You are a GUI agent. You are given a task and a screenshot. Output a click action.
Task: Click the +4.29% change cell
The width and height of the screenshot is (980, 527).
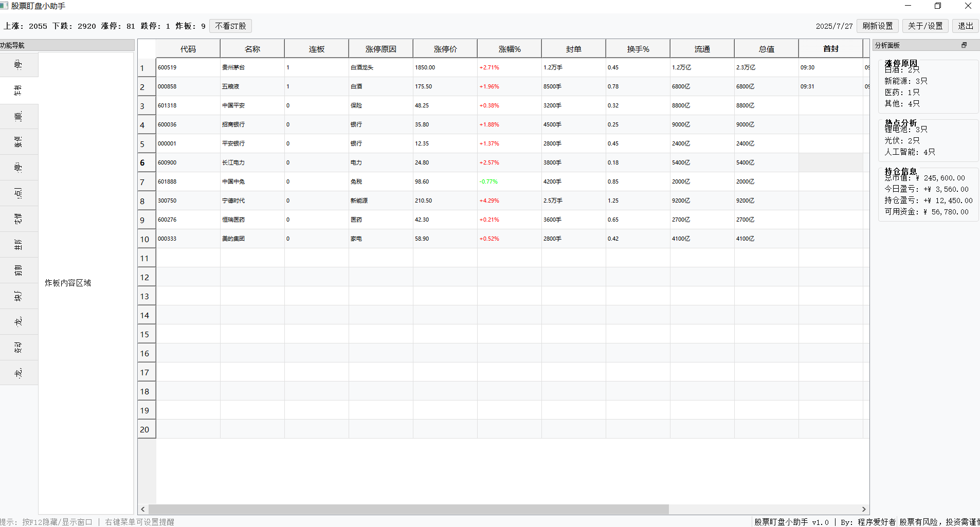coord(510,201)
